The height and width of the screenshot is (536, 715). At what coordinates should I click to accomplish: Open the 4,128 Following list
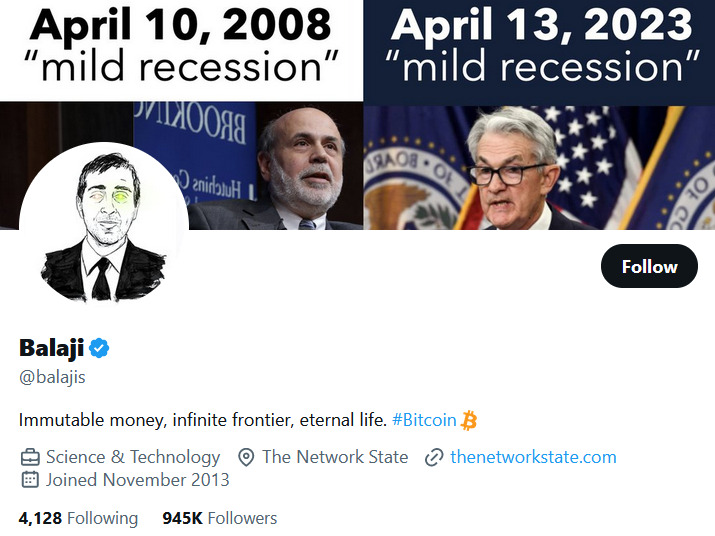click(78, 518)
